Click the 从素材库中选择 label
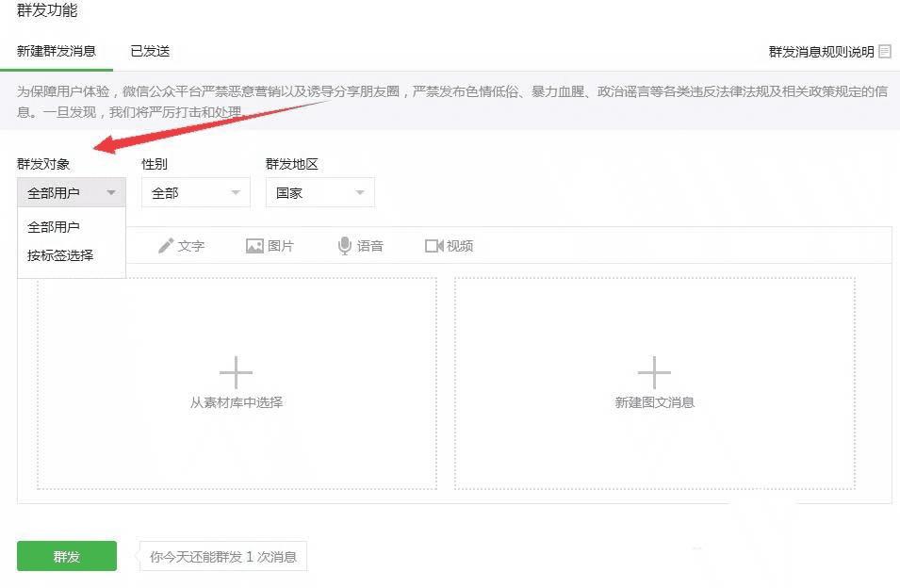 (237, 402)
